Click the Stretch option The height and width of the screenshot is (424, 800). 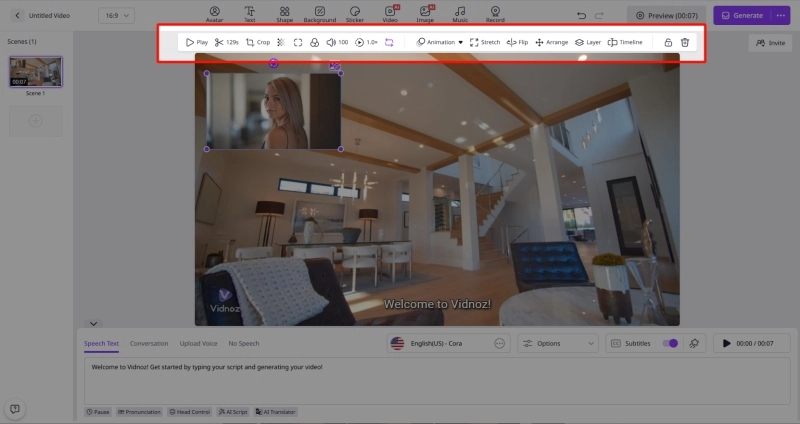[485, 42]
